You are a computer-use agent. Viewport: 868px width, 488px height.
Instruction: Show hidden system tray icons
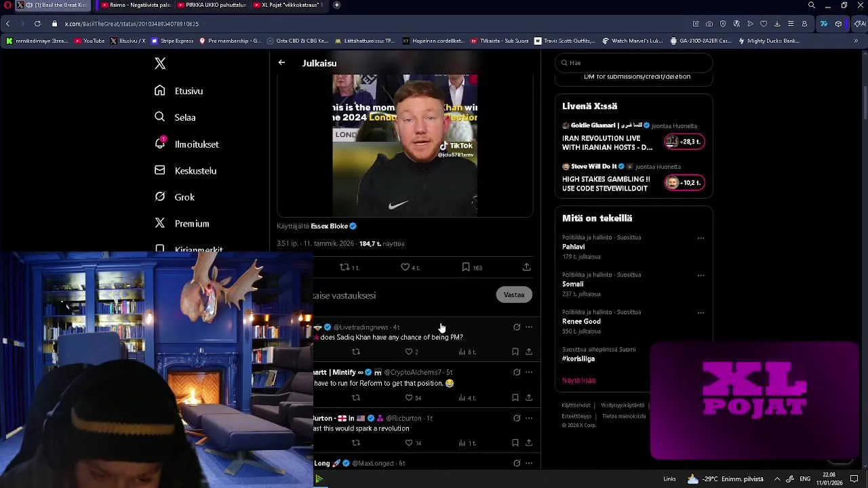pyautogui.click(x=777, y=479)
